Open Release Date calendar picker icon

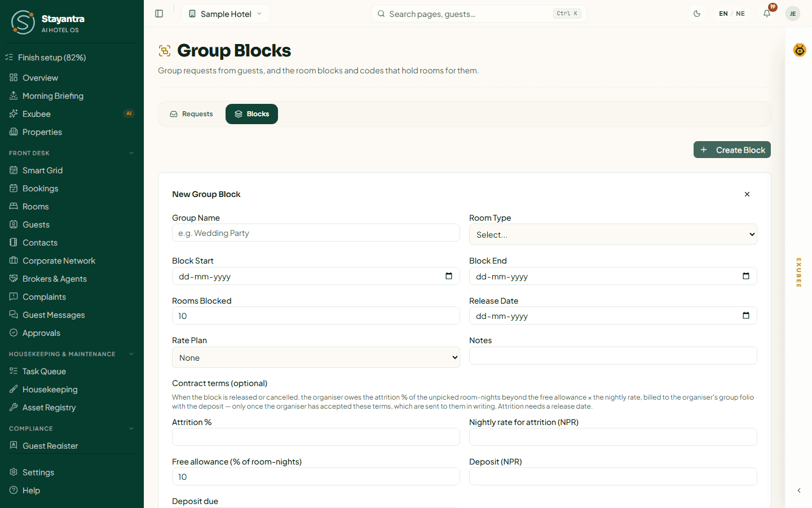[x=746, y=316]
